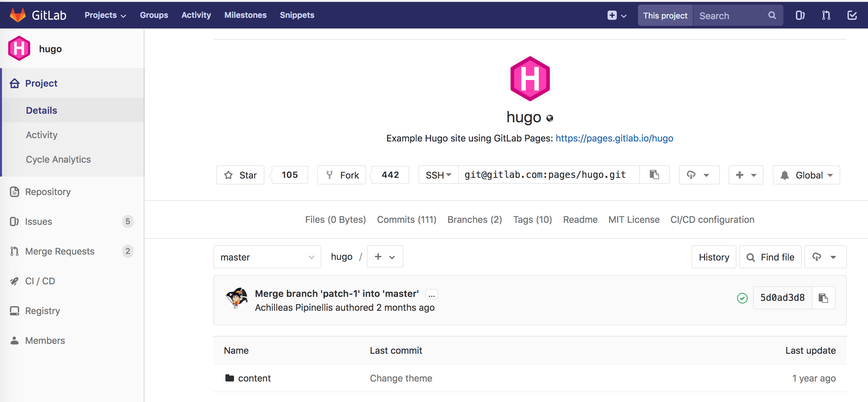
Task: Go to Groups in top navigation
Action: pos(154,15)
